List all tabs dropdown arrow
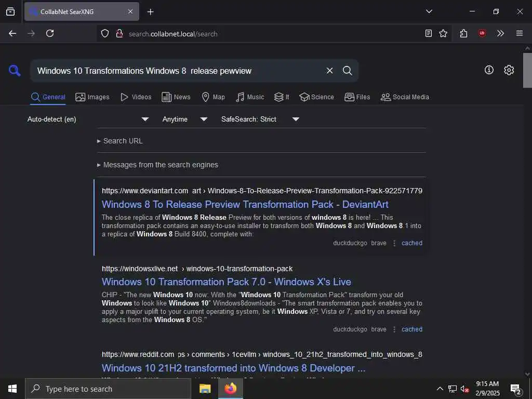The image size is (532, 399). [429, 11]
